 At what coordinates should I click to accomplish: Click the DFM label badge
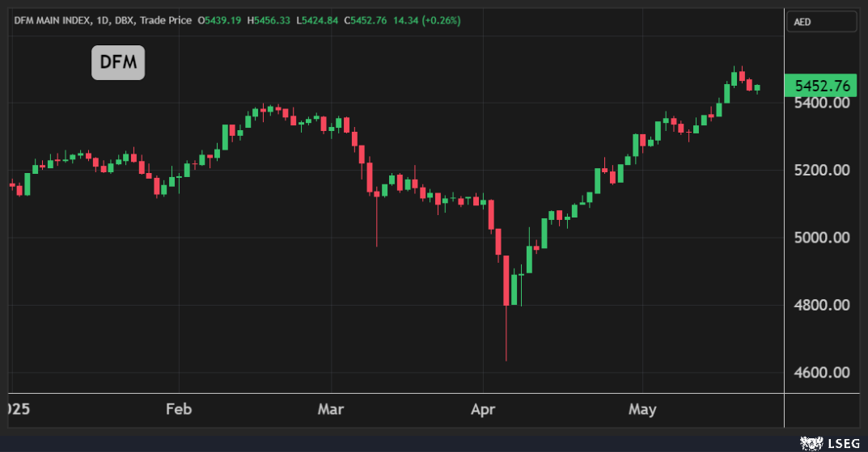(118, 62)
